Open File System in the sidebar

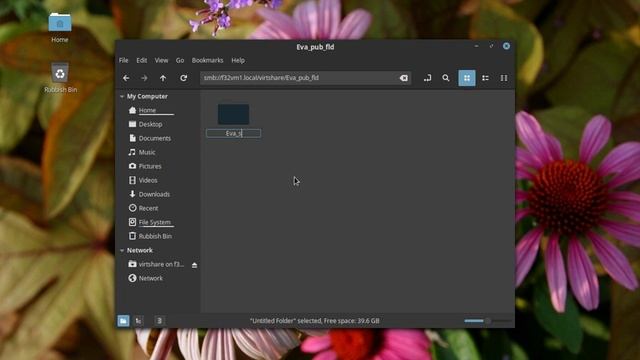pos(154,222)
